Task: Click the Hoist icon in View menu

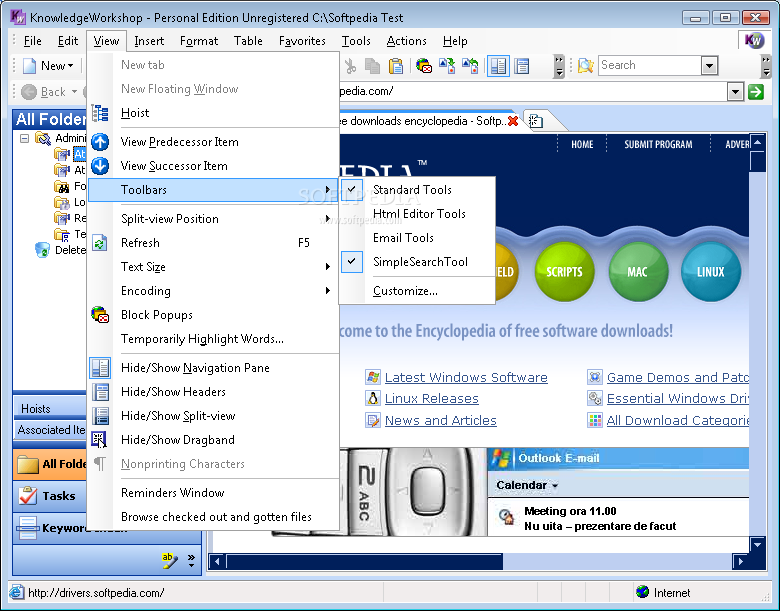Action: click(100, 113)
